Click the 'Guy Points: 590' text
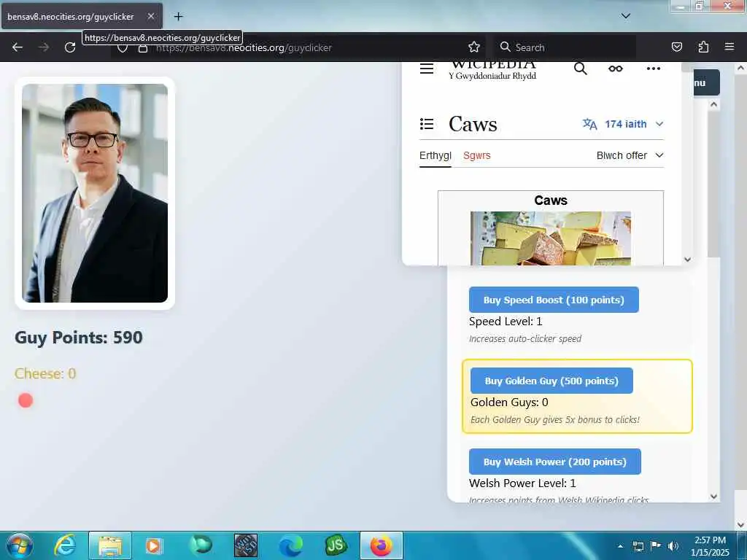 click(x=79, y=338)
